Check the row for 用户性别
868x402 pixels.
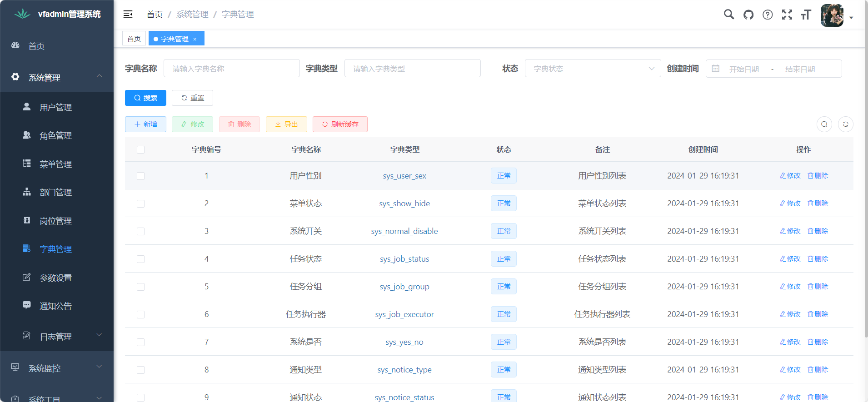[x=141, y=176]
